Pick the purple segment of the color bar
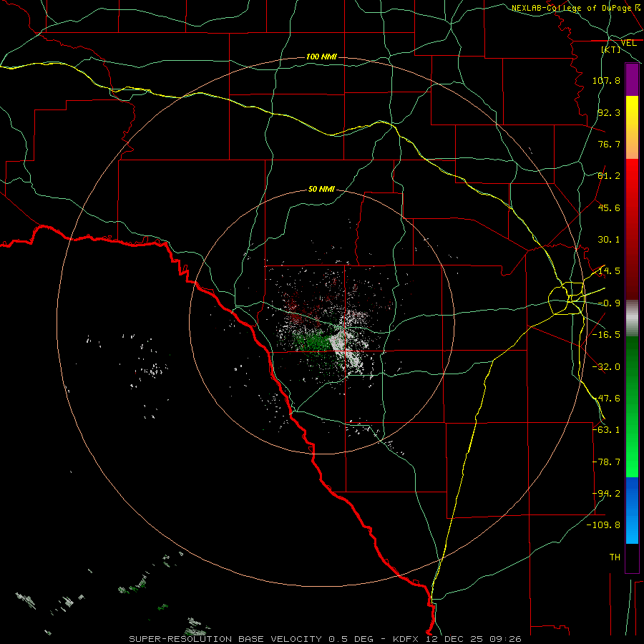 pyautogui.click(x=632, y=79)
